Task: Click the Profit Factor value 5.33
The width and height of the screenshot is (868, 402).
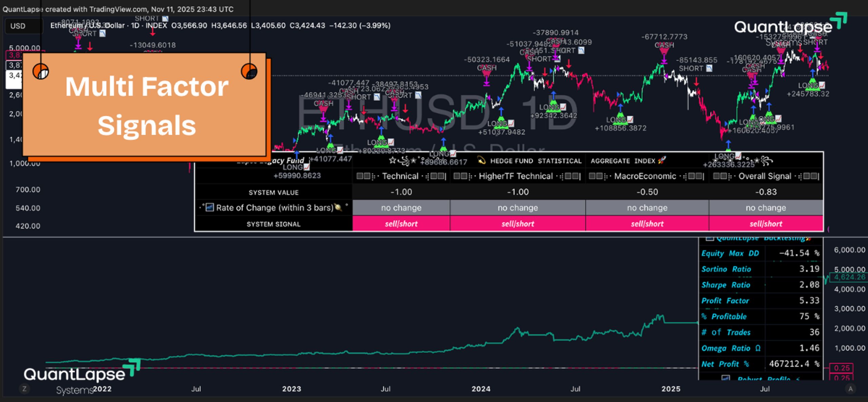Action: (x=809, y=300)
